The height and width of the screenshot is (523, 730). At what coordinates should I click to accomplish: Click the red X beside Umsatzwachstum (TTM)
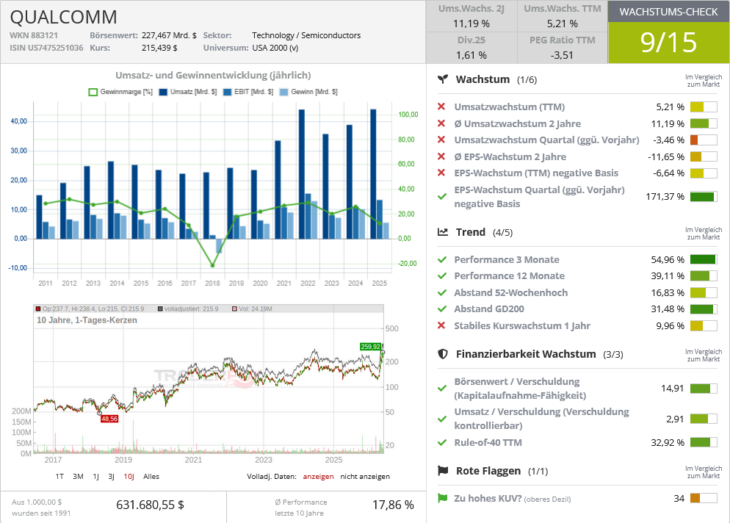click(x=441, y=107)
